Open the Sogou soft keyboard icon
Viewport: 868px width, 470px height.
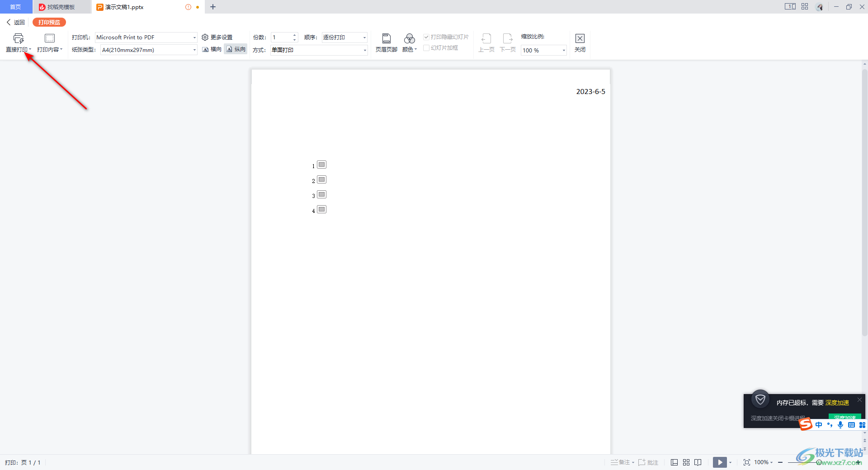pos(852,425)
